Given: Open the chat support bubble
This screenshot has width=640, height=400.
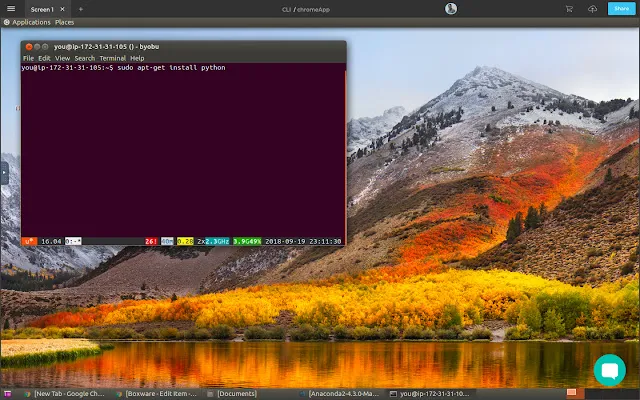Looking at the screenshot, I should (609, 369).
